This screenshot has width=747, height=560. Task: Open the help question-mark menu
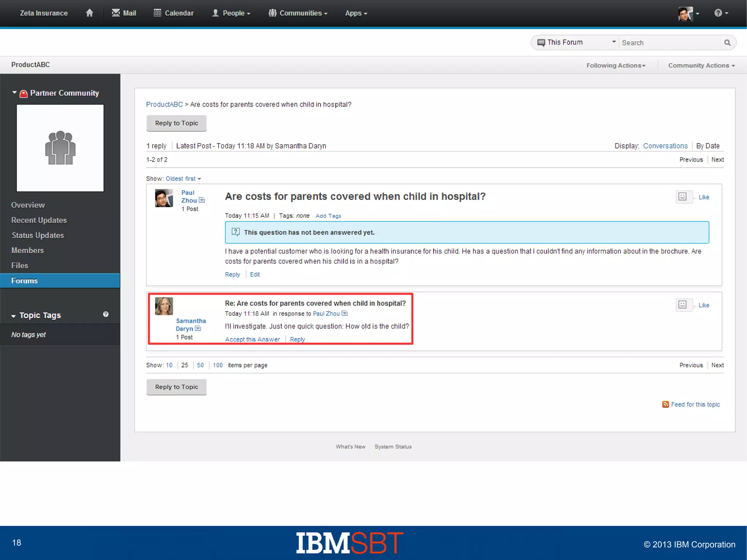click(x=721, y=13)
